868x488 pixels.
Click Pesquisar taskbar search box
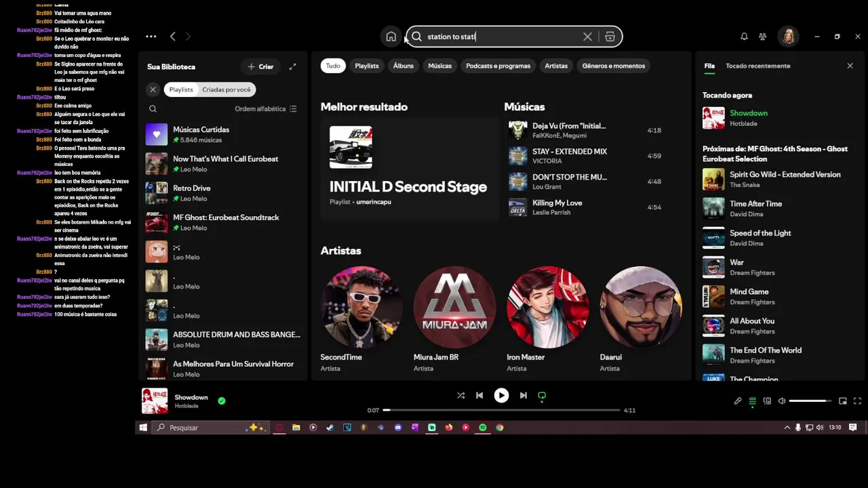point(210,428)
